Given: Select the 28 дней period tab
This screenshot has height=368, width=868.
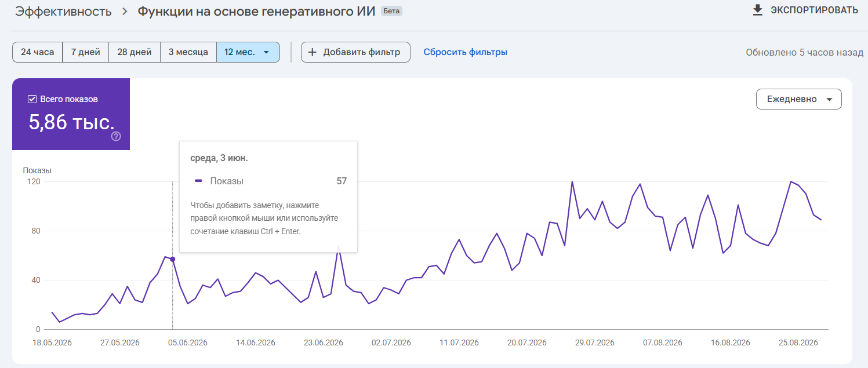Looking at the screenshot, I should pyautogui.click(x=134, y=52).
